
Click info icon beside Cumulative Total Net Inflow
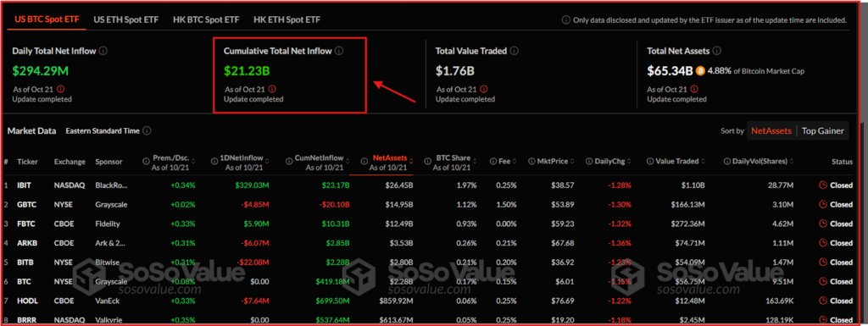coord(339,51)
